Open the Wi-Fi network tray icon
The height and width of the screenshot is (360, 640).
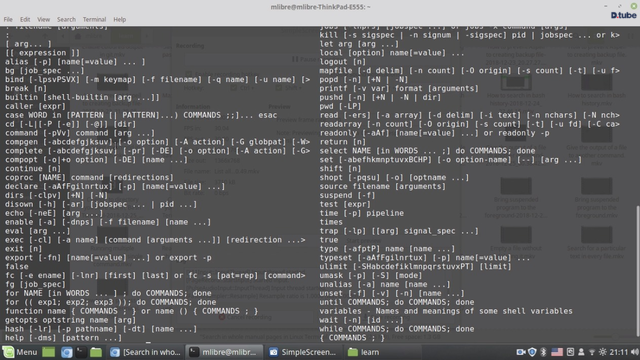coord(591,352)
